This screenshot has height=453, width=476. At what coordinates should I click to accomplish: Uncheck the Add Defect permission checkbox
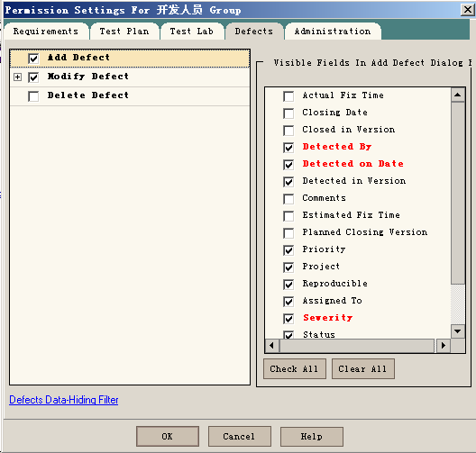[x=33, y=59]
